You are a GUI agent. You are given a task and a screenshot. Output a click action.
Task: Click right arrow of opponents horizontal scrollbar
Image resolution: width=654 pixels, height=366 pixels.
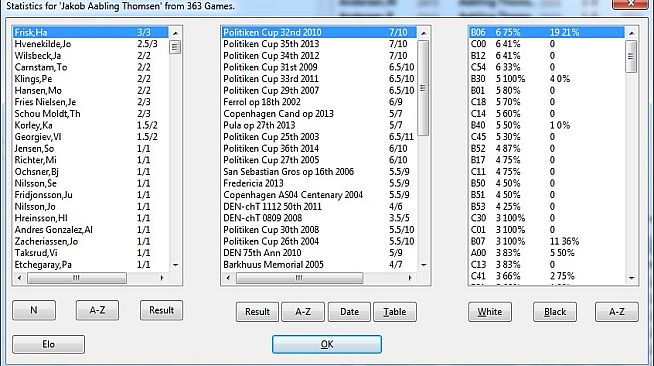(x=162, y=278)
